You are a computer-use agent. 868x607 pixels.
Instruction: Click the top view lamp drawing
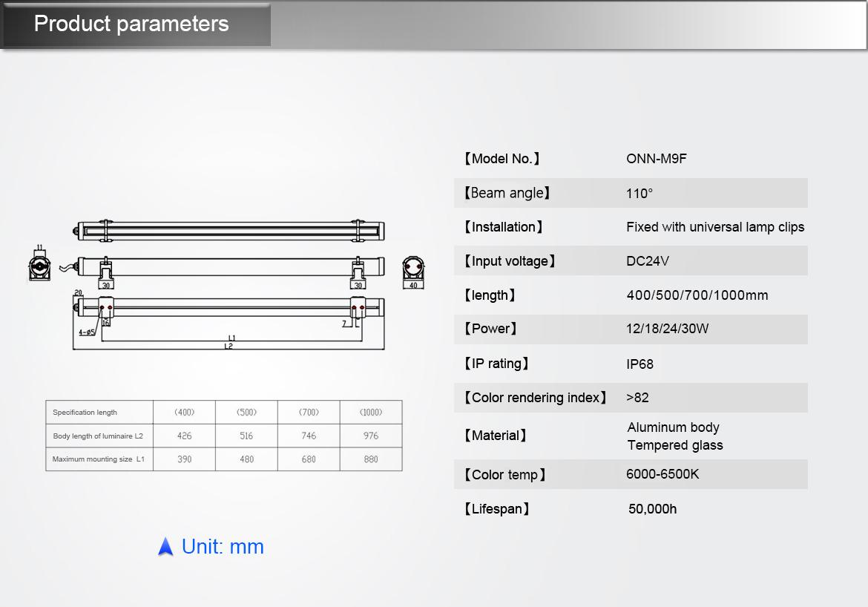231,231
